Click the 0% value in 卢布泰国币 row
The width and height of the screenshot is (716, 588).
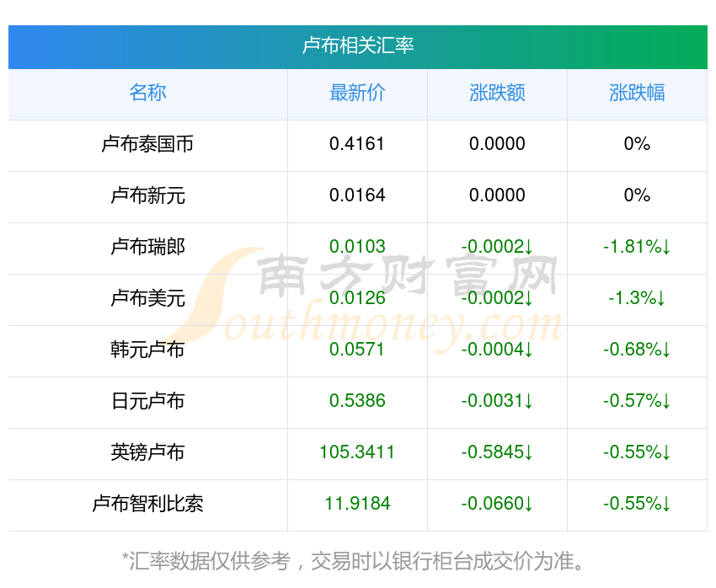click(637, 144)
